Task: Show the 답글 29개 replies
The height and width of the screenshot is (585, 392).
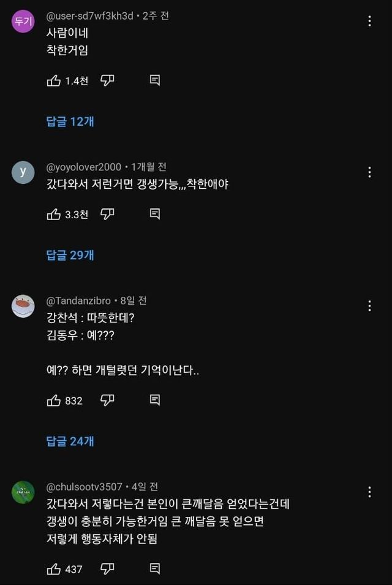Action: (x=70, y=255)
